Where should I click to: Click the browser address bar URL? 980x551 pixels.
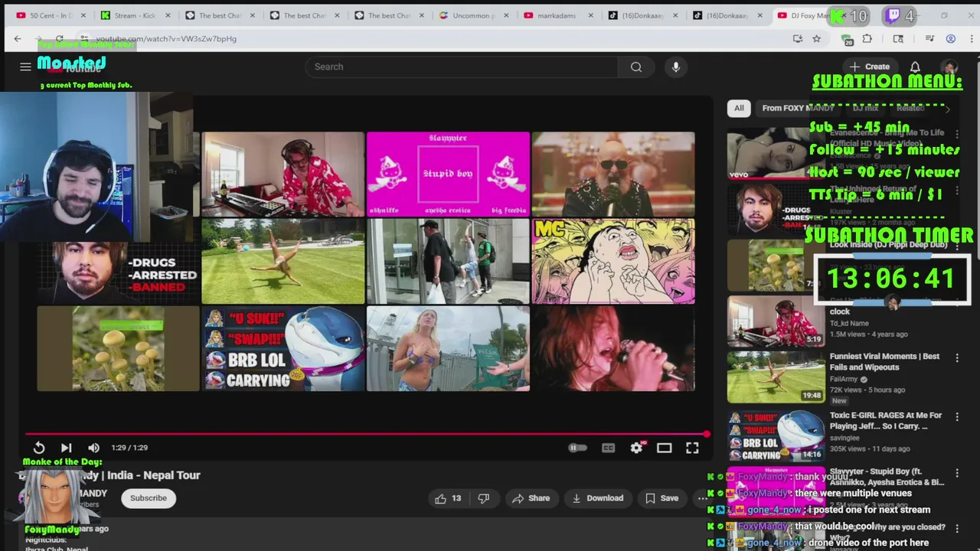166,38
